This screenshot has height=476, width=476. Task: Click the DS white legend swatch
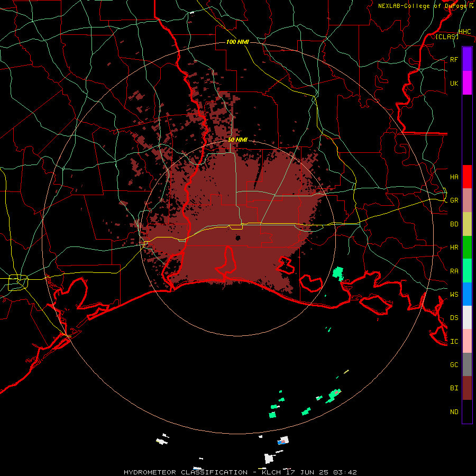click(467, 317)
